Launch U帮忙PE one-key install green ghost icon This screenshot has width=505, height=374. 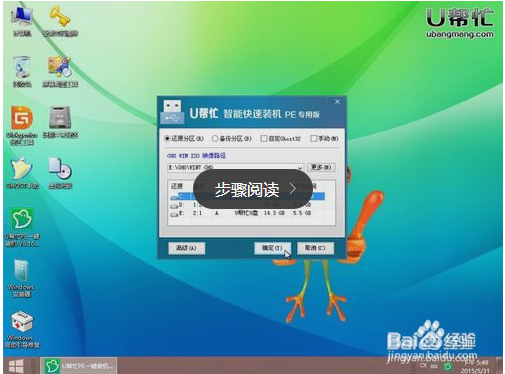(x=22, y=227)
